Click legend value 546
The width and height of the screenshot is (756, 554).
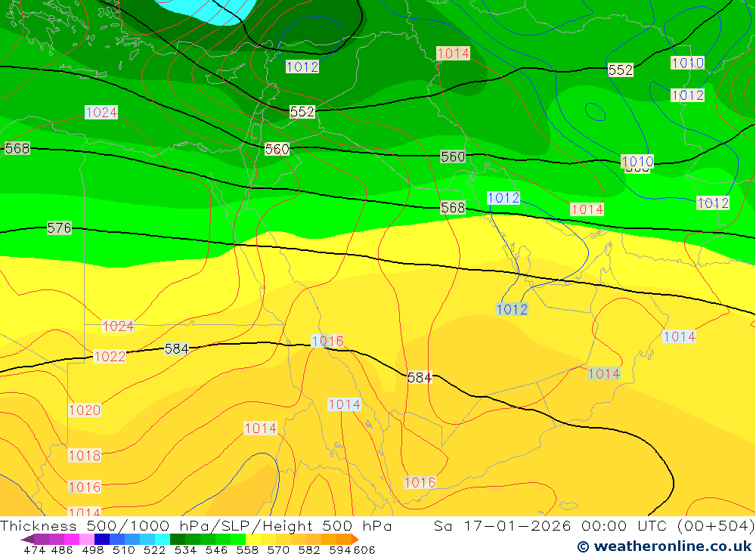(x=216, y=549)
